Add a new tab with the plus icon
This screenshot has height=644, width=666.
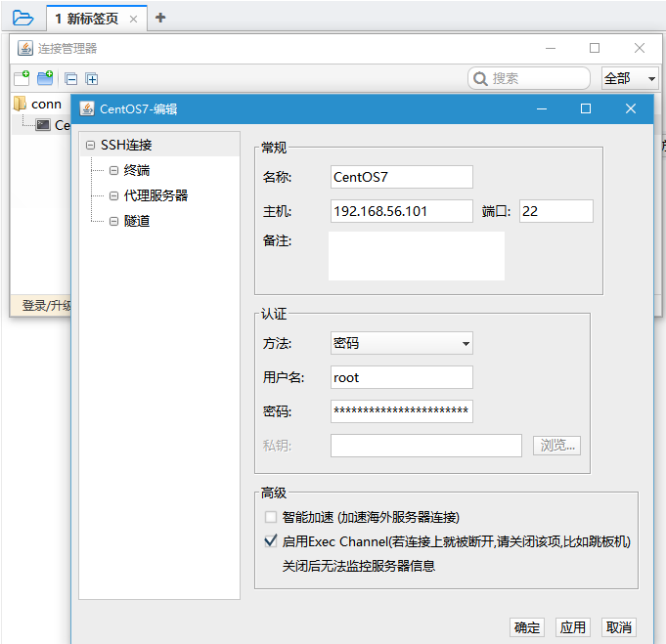[160, 18]
